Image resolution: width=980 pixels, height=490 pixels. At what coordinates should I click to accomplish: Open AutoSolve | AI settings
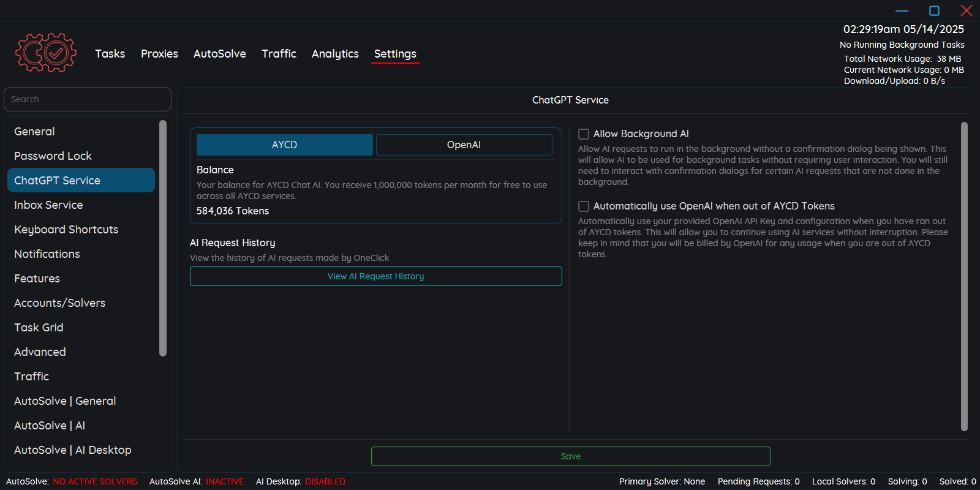pyautogui.click(x=81, y=425)
